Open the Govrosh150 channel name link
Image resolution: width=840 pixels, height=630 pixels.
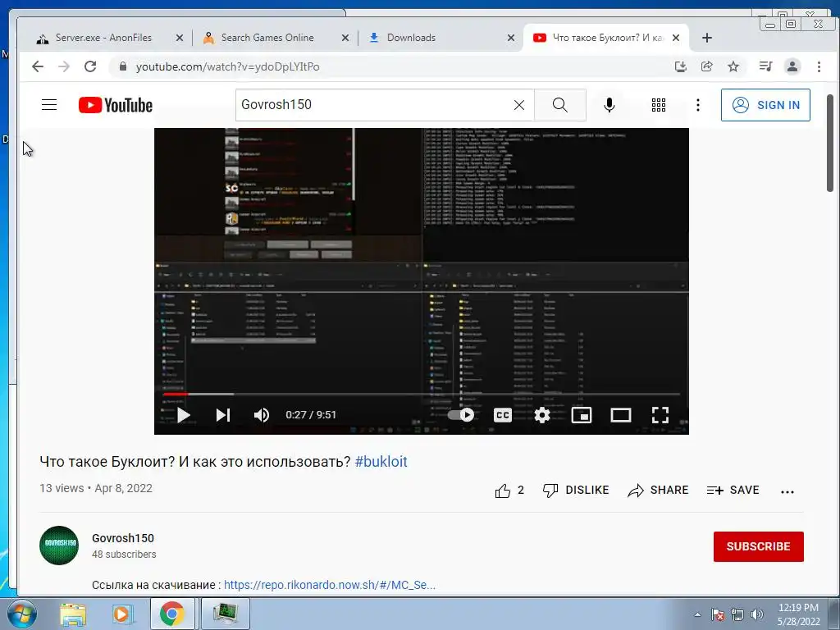coord(123,538)
